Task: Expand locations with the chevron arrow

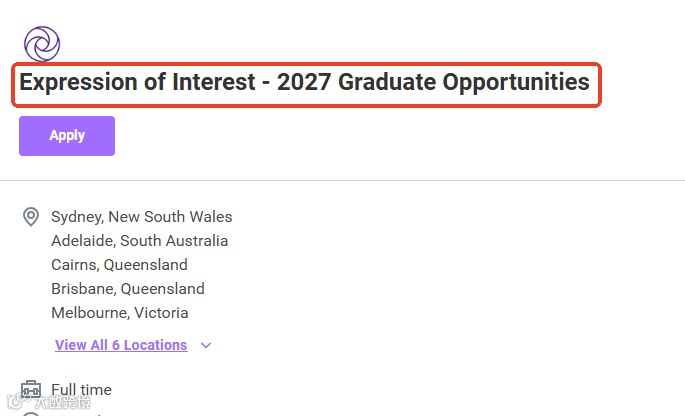Action: (x=206, y=346)
